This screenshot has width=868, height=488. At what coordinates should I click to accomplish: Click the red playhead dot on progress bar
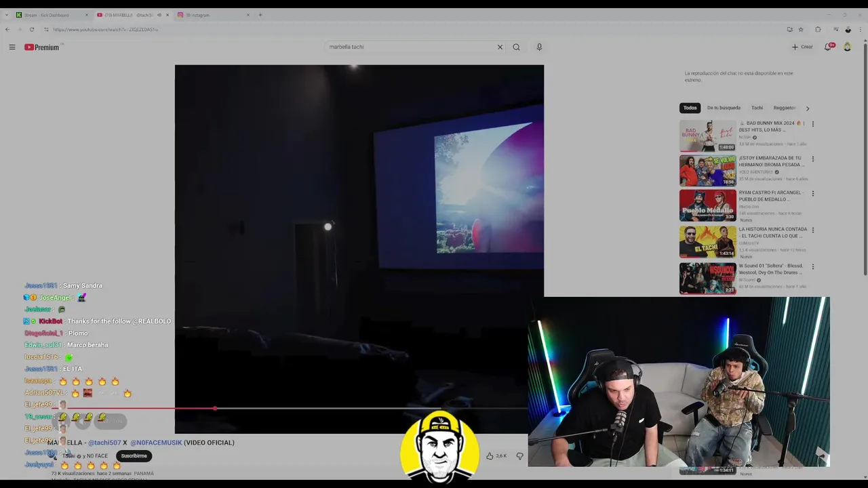point(215,409)
